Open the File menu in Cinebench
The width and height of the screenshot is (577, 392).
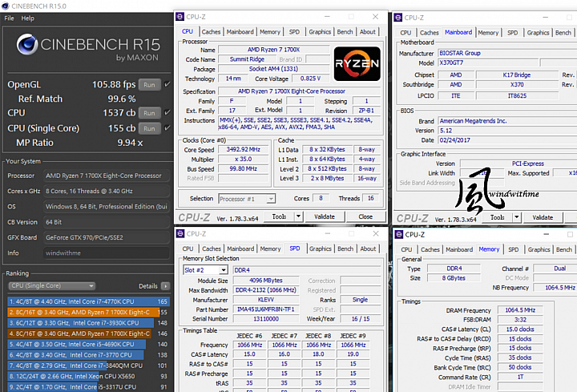tap(9, 18)
